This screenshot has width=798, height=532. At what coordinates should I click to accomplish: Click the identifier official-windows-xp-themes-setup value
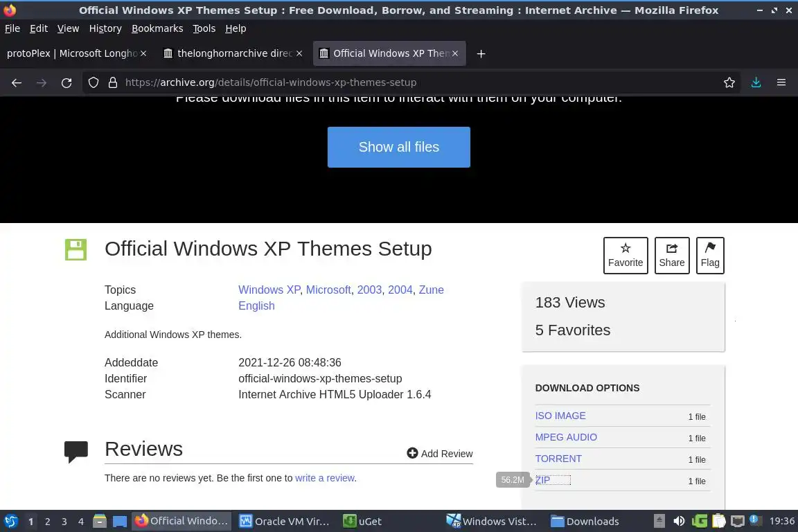pos(320,379)
